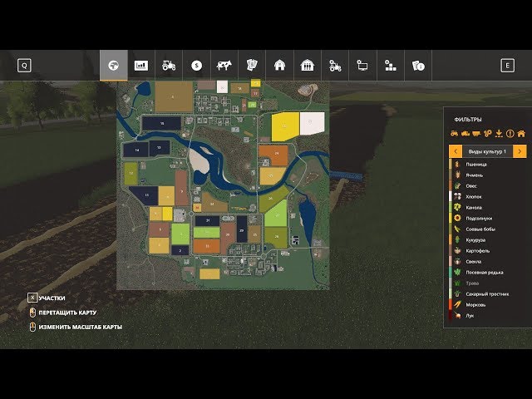This screenshot has height=399, width=532.
Task: Go to previous filter page left arrow
Action: click(456, 151)
